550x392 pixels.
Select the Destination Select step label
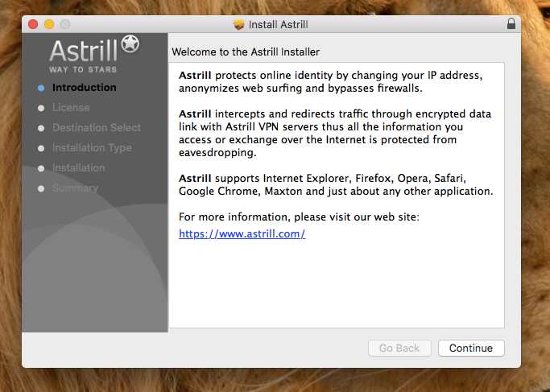[x=97, y=127]
